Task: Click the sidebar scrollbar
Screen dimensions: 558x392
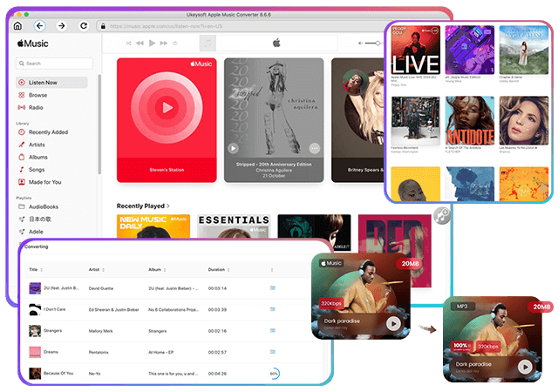Action: (99, 125)
